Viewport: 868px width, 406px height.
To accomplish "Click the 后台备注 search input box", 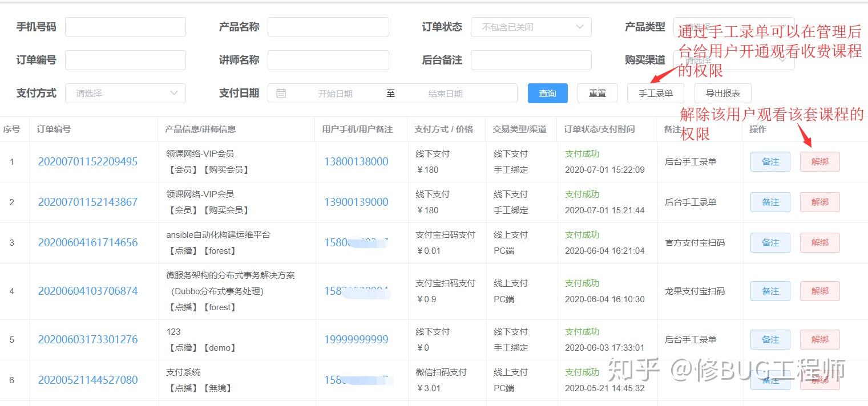I will (531, 60).
